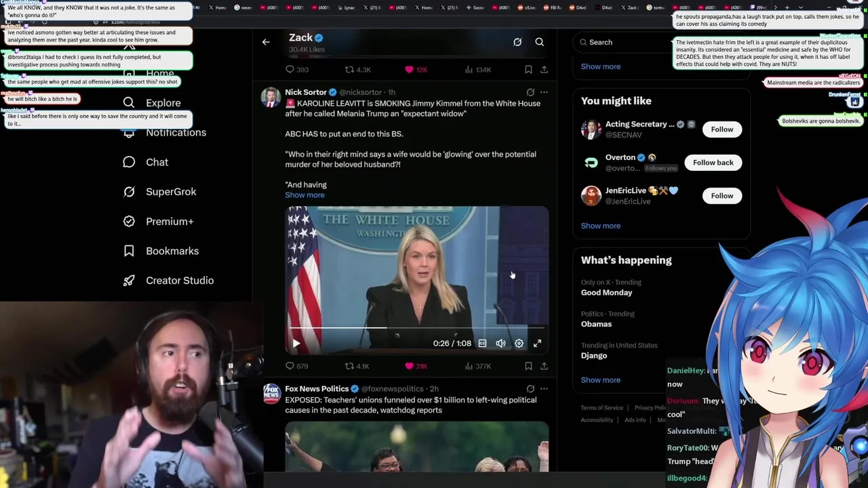Open video settings gear
868x488 pixels.
coord(519,344)
